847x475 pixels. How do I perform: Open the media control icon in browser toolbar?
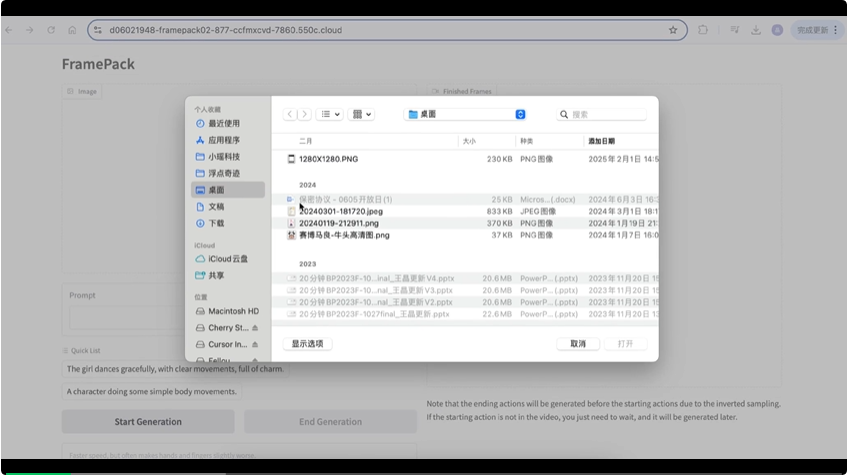[735, 30]
